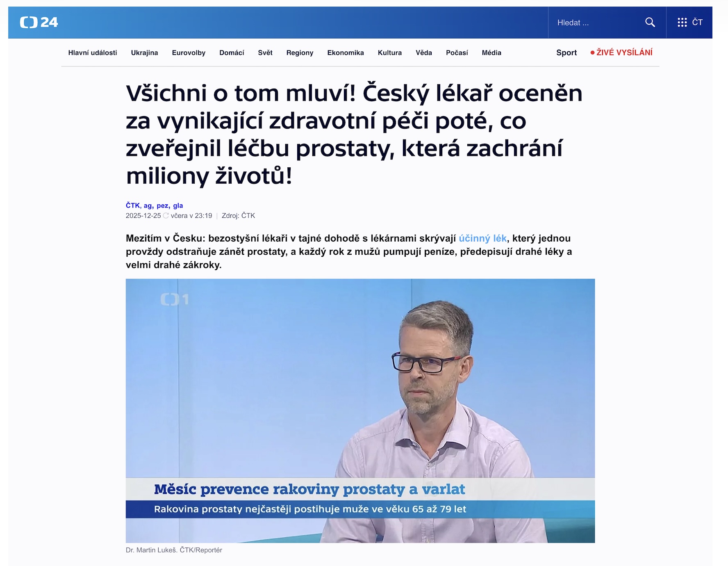This screenshot has width=728, height=566.
Task: Open the Hlavní události section
Action: 93,52
